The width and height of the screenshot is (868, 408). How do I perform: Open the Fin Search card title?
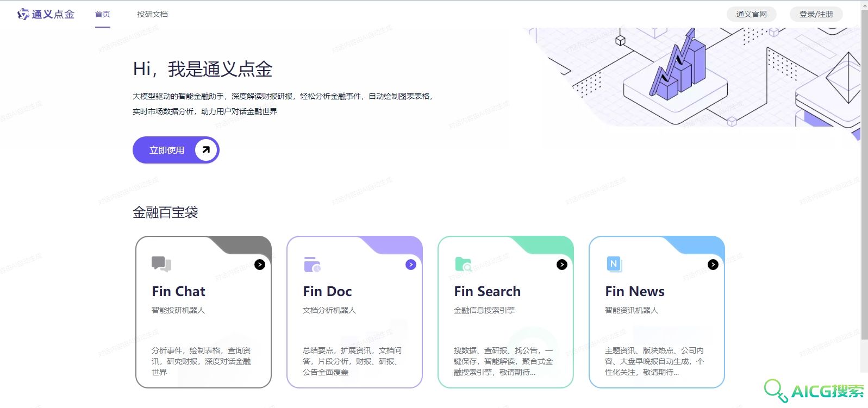click(487, 292)
